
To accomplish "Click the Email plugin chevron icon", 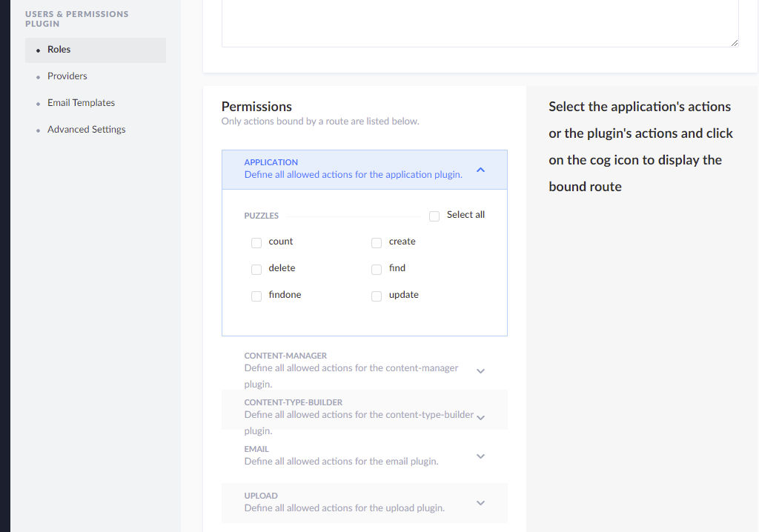I will coord(480,456).
